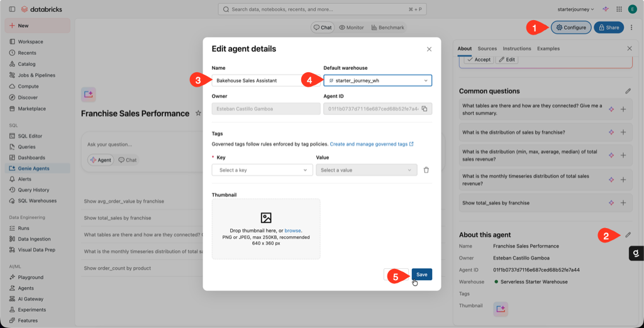The width and height of the screenshot is (644, 328).
Task: Select the About tab in right panel
Action: tap(465, 48)
